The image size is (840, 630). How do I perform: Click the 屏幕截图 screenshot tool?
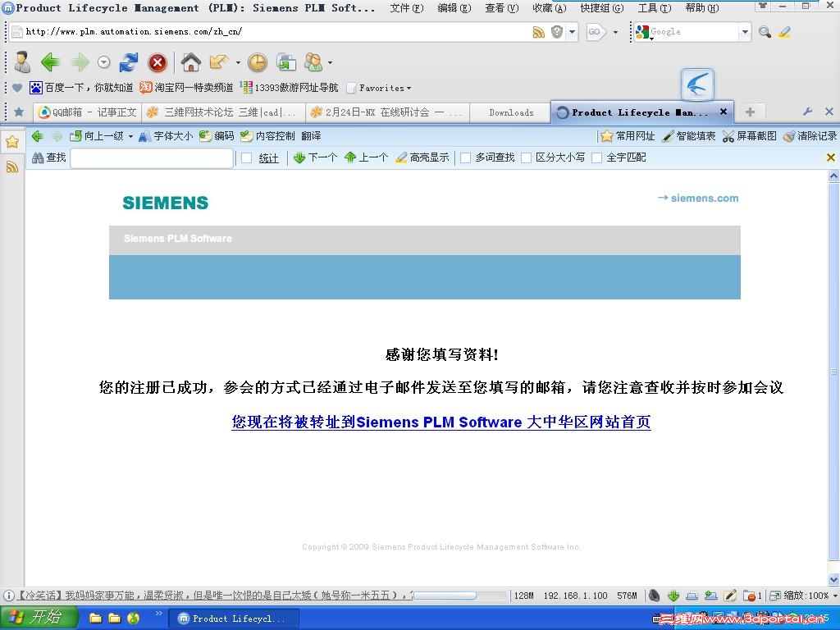pyautogui.click(x=749, y=136)
